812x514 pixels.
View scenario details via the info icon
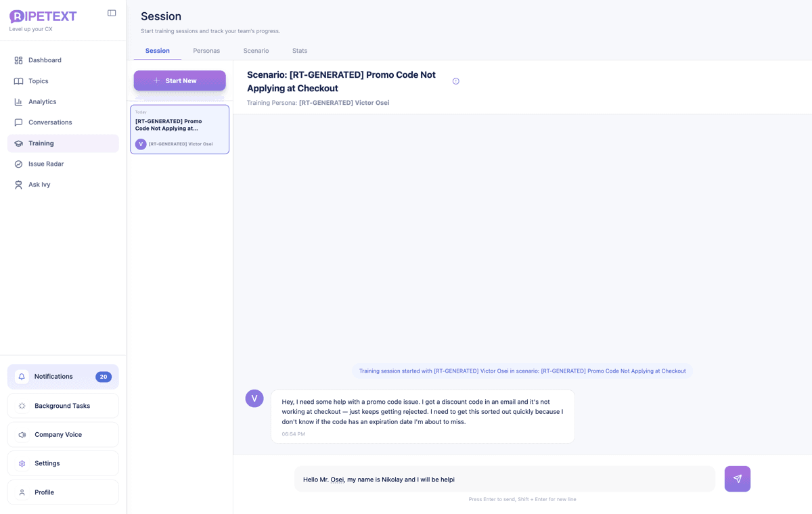click(x=456, y=80)
